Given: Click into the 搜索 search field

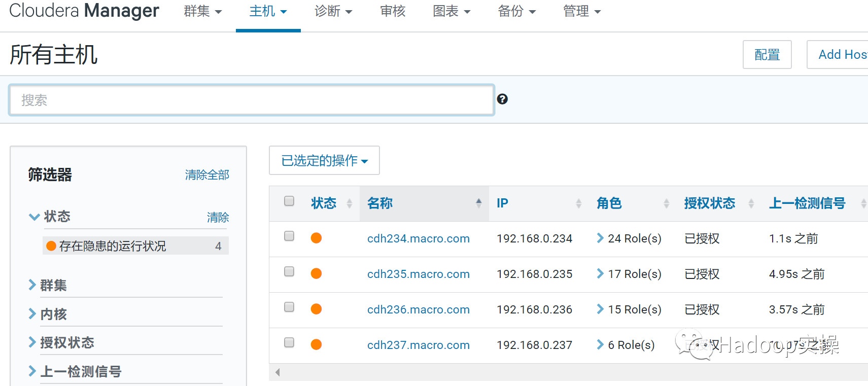Looking at the screenshot, I should click(x=252, y=100).
